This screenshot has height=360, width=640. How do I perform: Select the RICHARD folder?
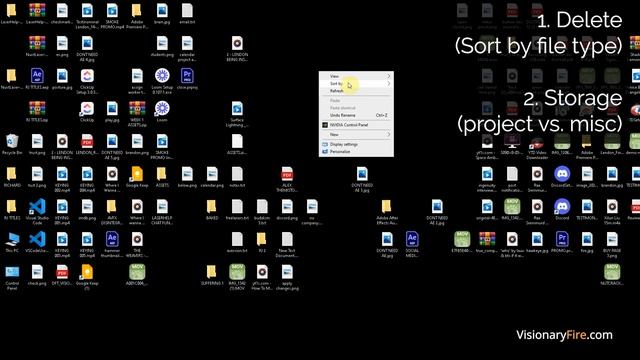(12, 178)
